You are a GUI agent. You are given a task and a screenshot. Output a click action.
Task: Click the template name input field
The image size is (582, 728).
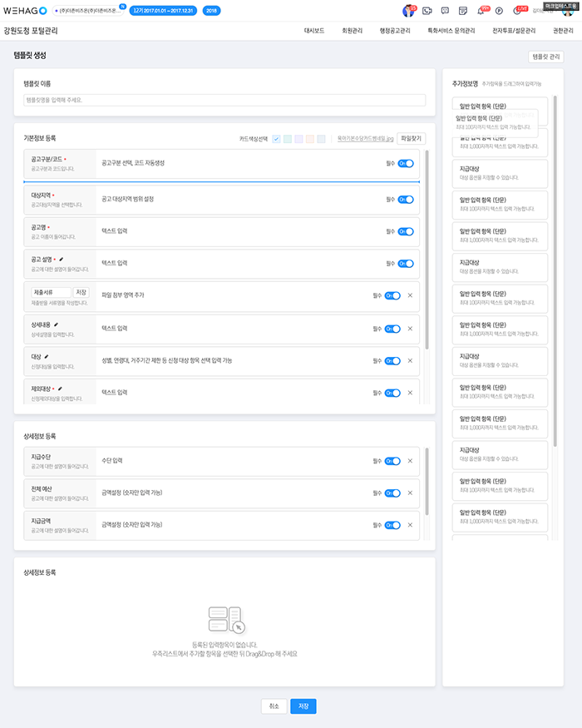[224, 101]
